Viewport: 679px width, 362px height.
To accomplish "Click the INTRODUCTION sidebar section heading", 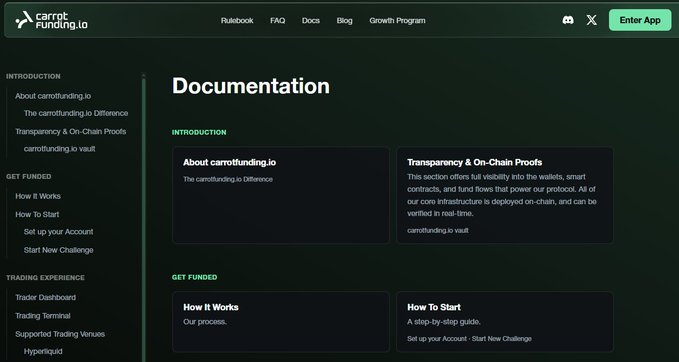I will [x=33, y=76].
